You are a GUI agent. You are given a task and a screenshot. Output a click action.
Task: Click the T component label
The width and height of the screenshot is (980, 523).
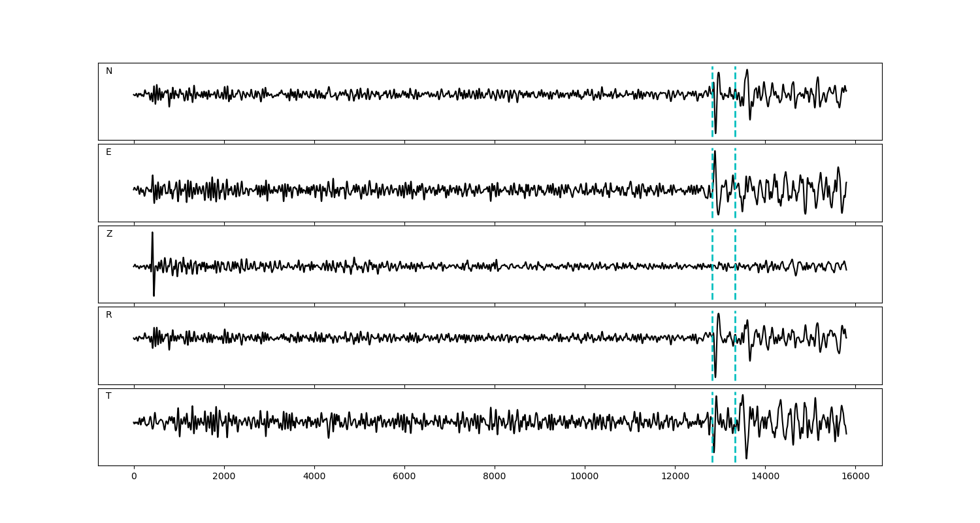click(108, 396)
